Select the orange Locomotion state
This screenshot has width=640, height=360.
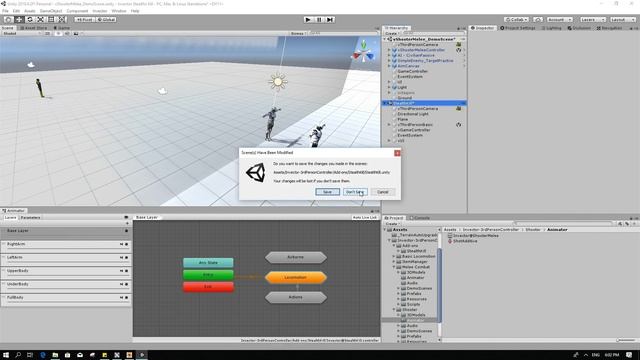[x=296, y=278]
